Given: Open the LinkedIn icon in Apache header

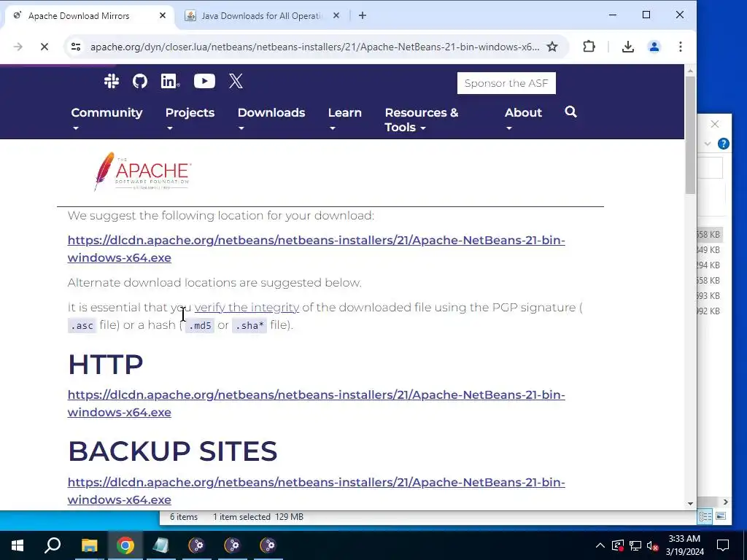Looking at the screenshot, I should 170,82.
